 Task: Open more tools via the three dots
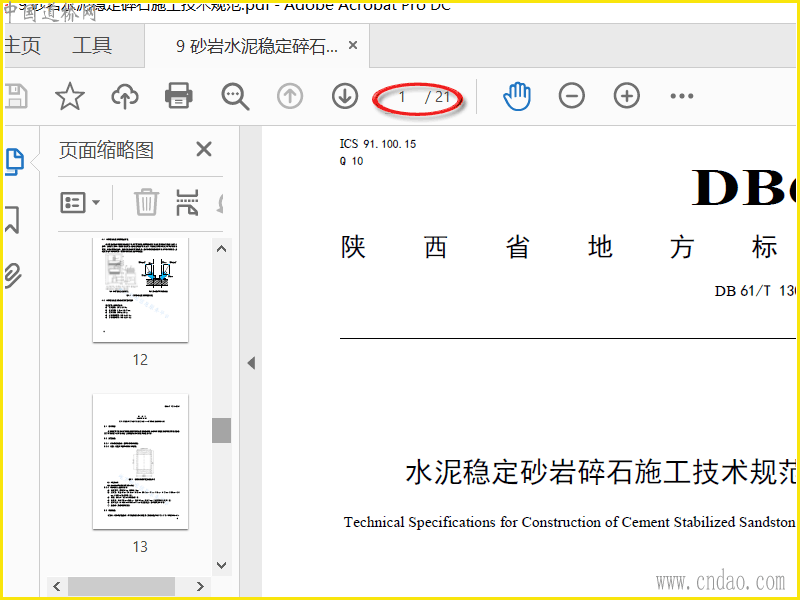point(682,96)
